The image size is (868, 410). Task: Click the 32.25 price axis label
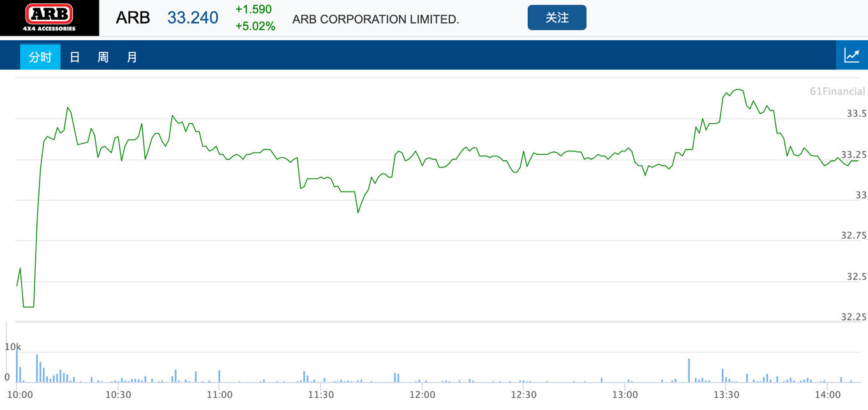pos(854,317)
